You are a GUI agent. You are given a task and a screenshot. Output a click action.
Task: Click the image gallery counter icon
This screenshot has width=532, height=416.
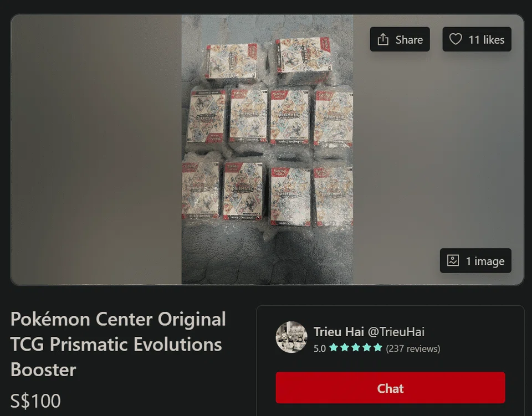[453, 261]
